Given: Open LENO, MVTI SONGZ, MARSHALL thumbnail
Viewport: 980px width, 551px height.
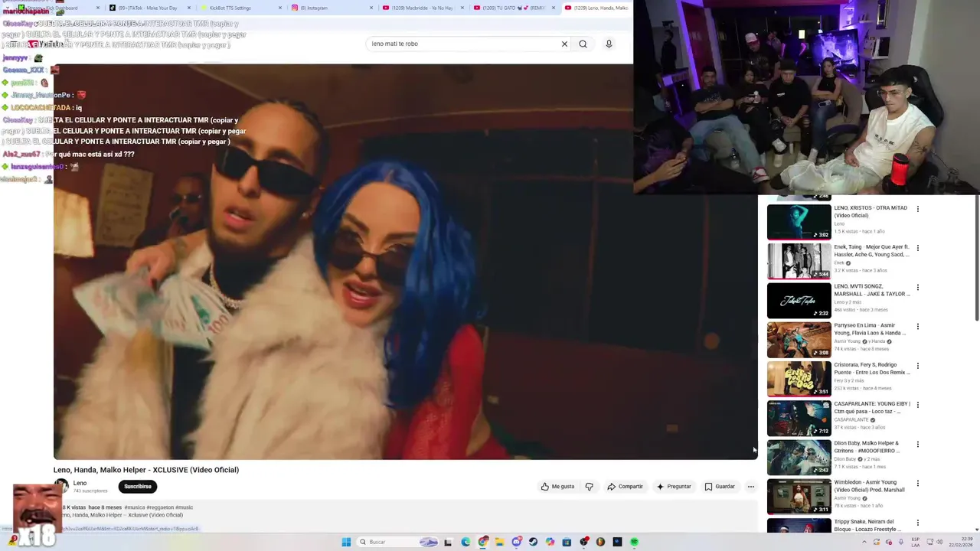Looking at the screenshot, I should click(799, 300).
